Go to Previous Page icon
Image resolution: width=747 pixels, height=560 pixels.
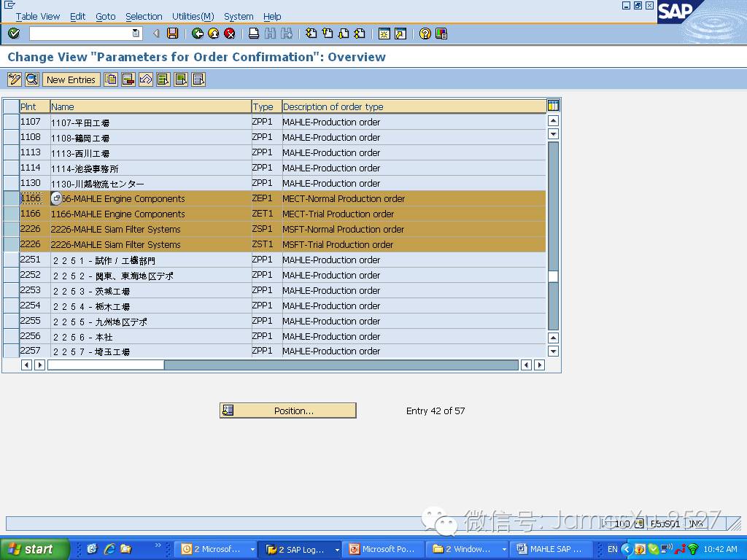click(x=328, y=34)
